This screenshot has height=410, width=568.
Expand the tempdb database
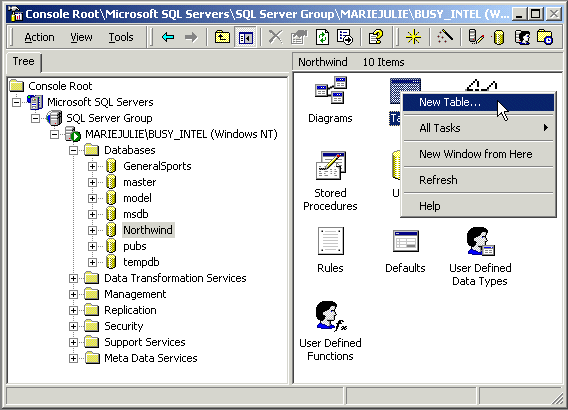click(92, 262)
